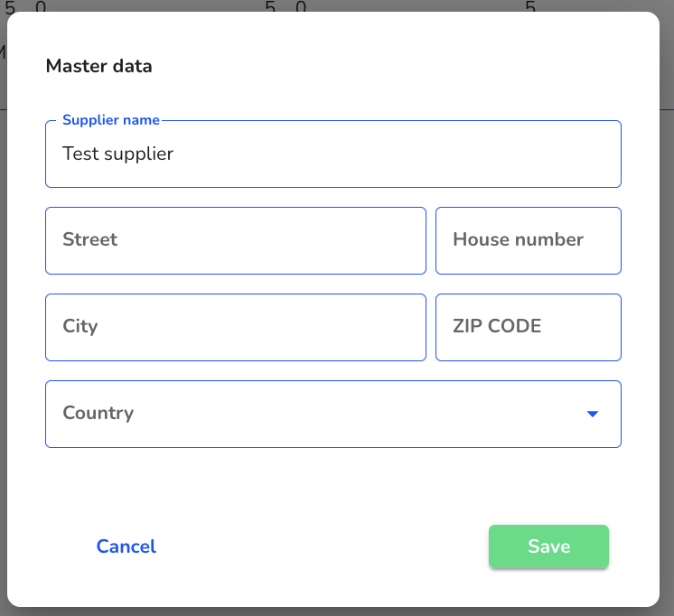Click the blue Country dropdown arrow icon
674x616 pixels.
coord(593,414)
